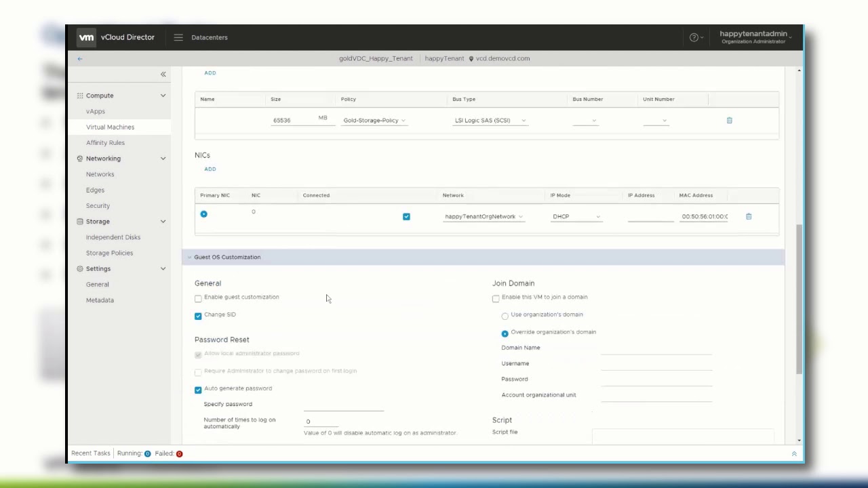Click the NIC IP Address input field

click(x=650, y=217)
